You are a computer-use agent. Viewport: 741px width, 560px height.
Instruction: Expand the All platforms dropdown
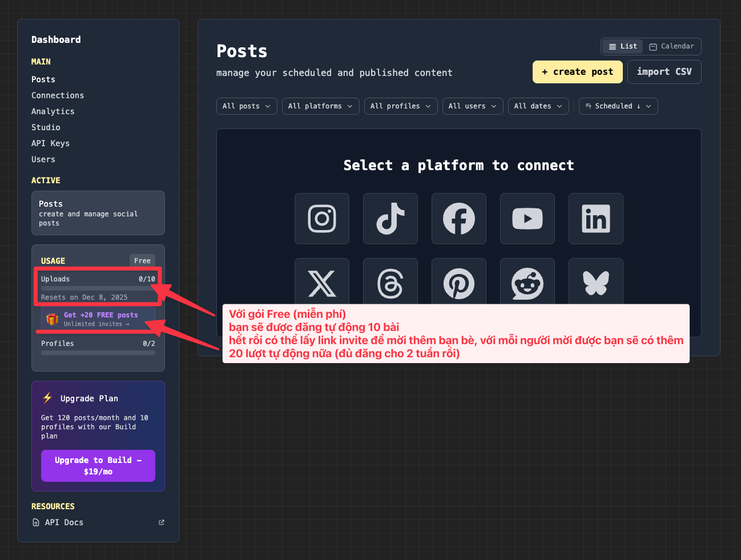pos(320,106)
